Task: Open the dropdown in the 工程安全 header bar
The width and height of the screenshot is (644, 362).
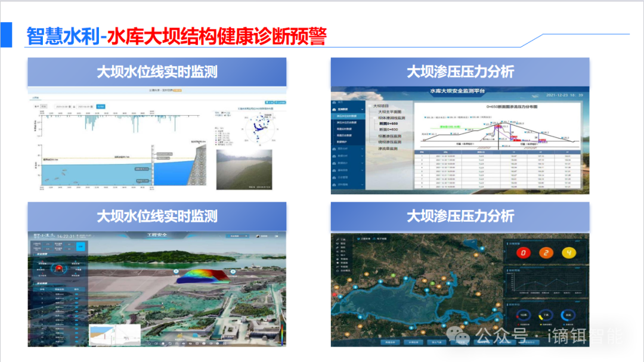Action: [x=237, y=236]
